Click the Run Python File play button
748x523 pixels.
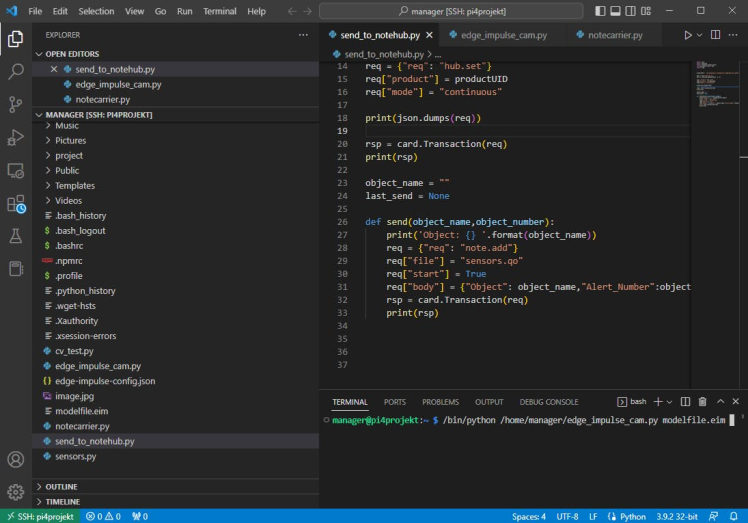point(687,35)
